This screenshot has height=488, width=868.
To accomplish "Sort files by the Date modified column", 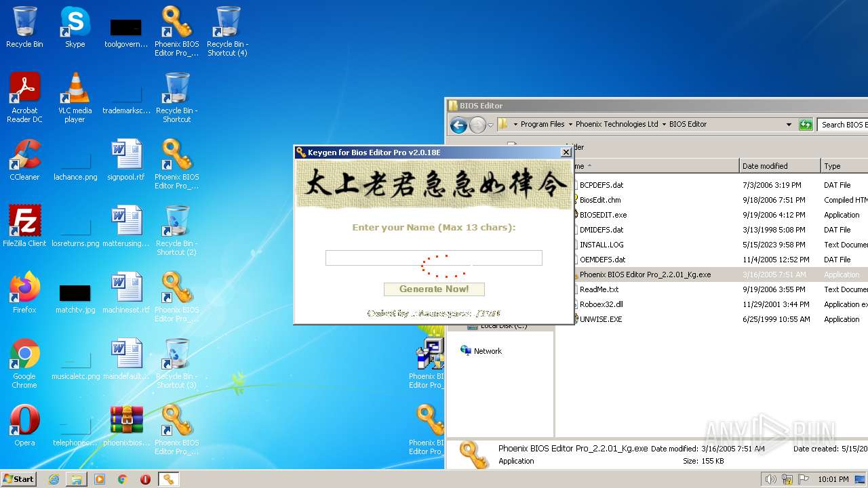I will pyautogui.click(x=780, y=166).
